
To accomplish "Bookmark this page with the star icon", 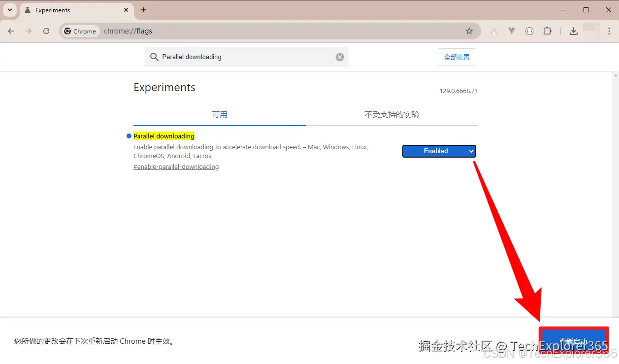I will coord(469,31).
